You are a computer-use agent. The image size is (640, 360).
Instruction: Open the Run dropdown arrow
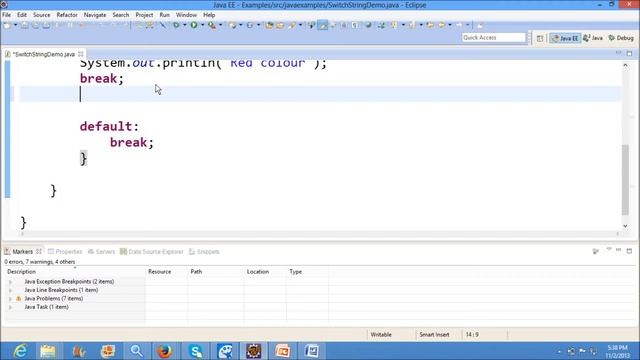point(202,25)
